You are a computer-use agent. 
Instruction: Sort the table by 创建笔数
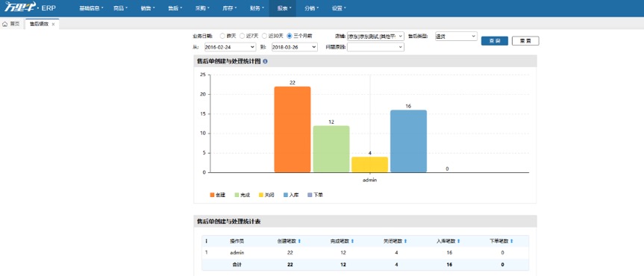[x=299, y=241]
